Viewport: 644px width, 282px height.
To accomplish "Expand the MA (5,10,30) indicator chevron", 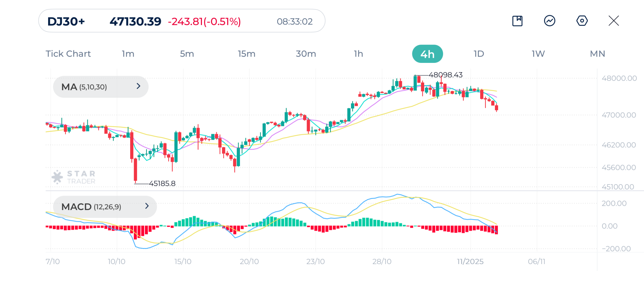I will coord(138,86).
